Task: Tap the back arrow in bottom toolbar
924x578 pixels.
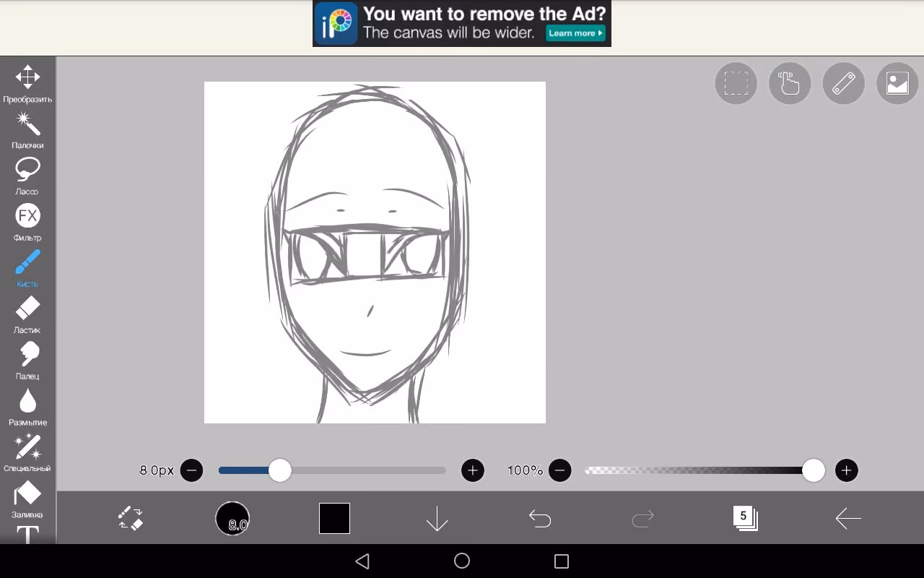Action: [848, 518]
